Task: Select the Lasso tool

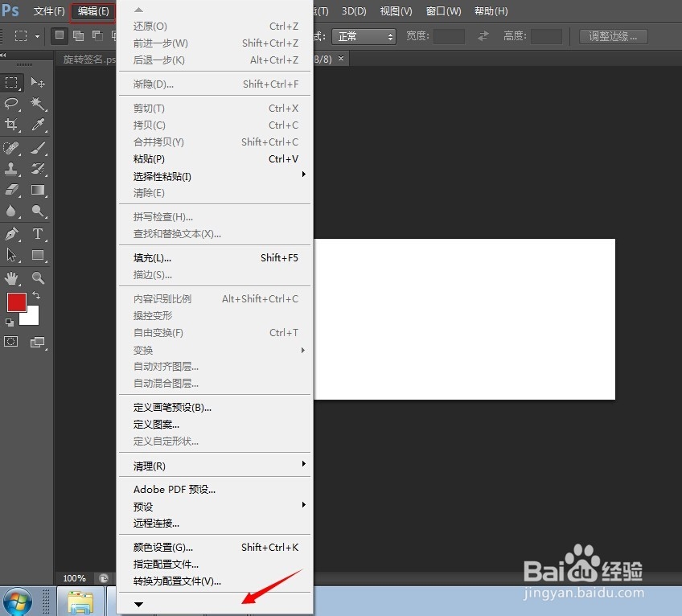Action: [x=12, y=104]
